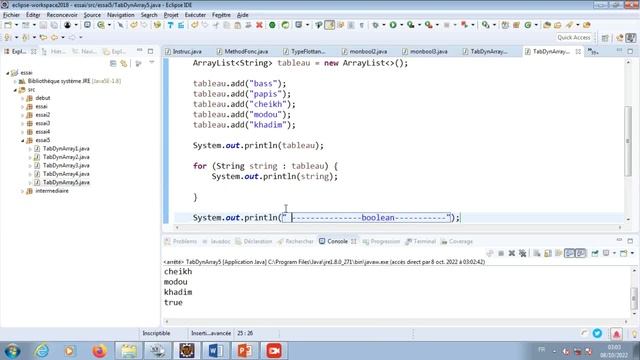Click the Search toolbar icon
Image resolution: width=640 pixels, height=360 pixels.
569,25
